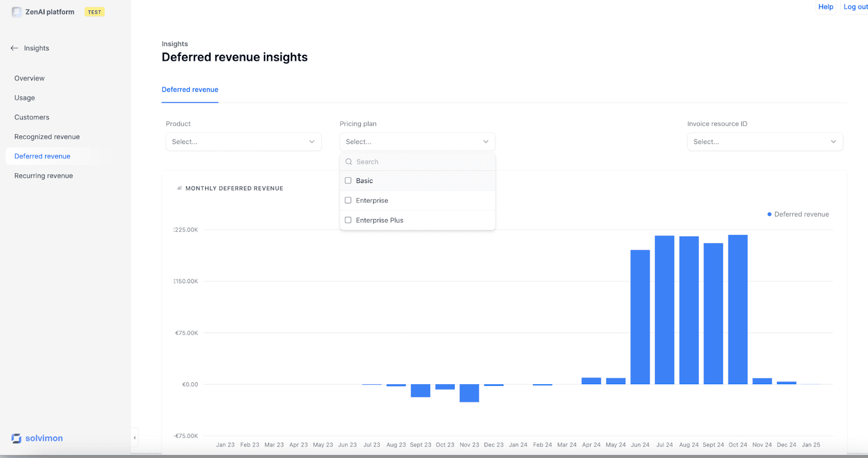This screenshot has width=868, height=458.
Task: Click the TEST environment badge
Action: [94, 12]
